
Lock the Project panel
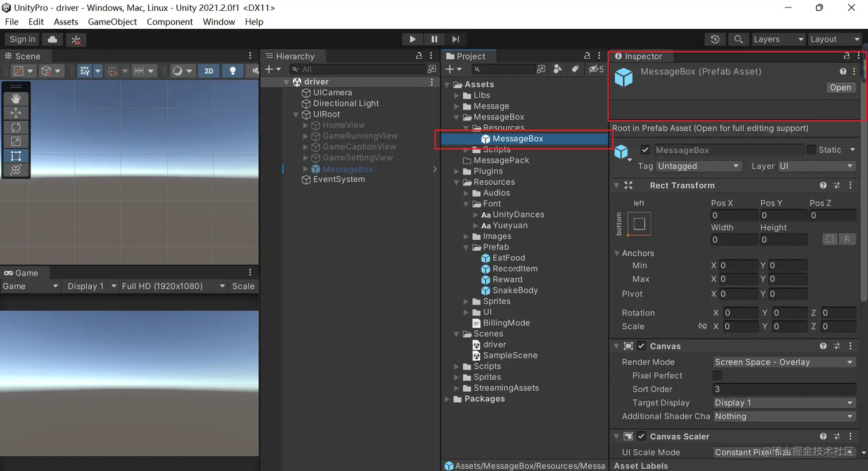pyautogui.click(x=587, y=56)
